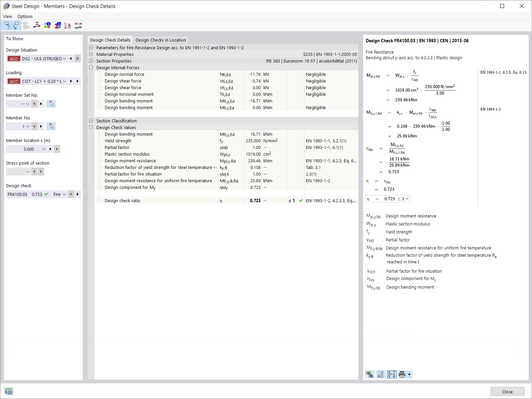Click the section info toolbar icon
532x399 pixels.
click(x=58, y=25)
